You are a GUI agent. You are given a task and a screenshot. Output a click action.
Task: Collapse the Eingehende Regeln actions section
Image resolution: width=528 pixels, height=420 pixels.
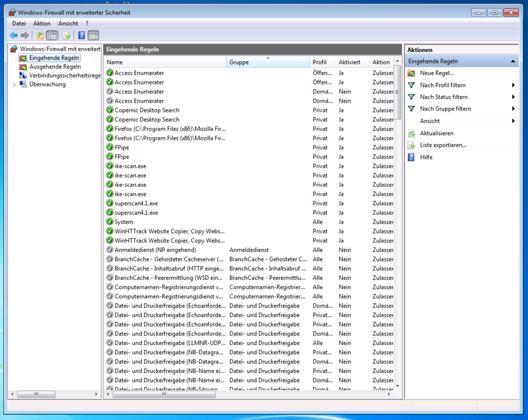point(512,61)
